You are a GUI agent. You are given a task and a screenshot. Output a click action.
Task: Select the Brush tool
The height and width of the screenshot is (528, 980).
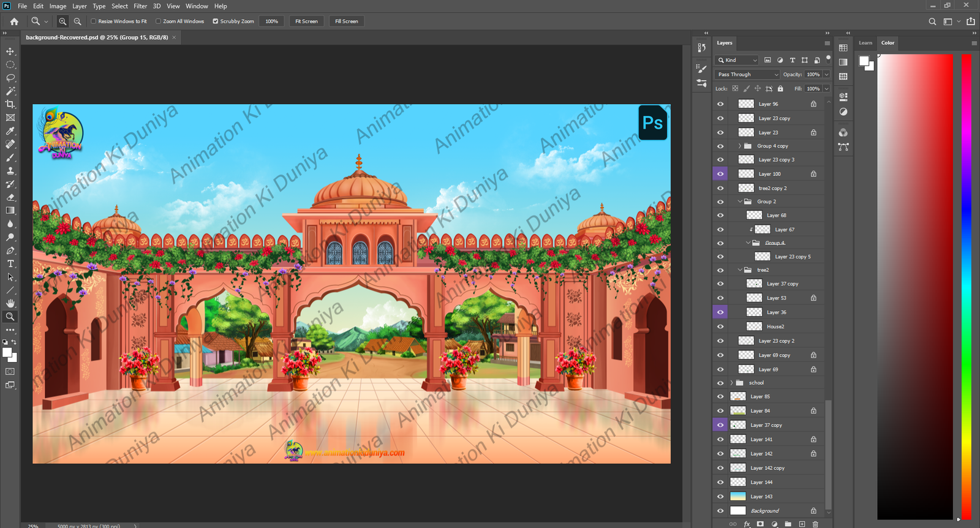point(10,157)
